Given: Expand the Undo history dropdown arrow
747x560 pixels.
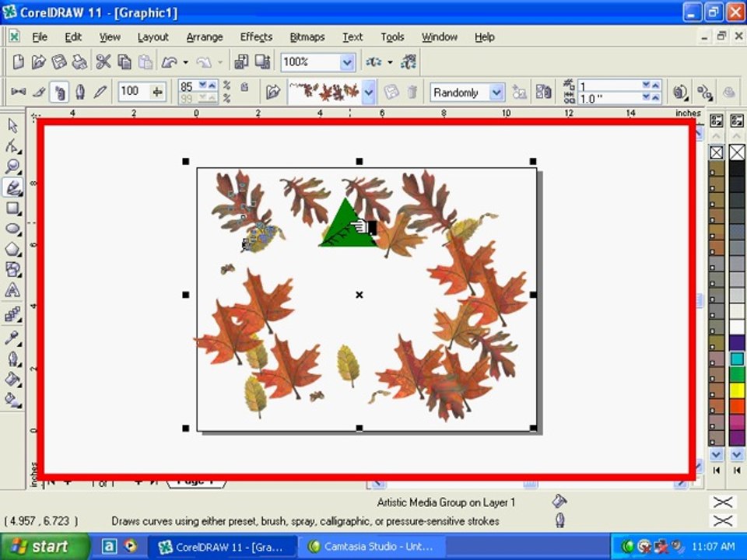Looking at the screenshot, I should [186, 62].
